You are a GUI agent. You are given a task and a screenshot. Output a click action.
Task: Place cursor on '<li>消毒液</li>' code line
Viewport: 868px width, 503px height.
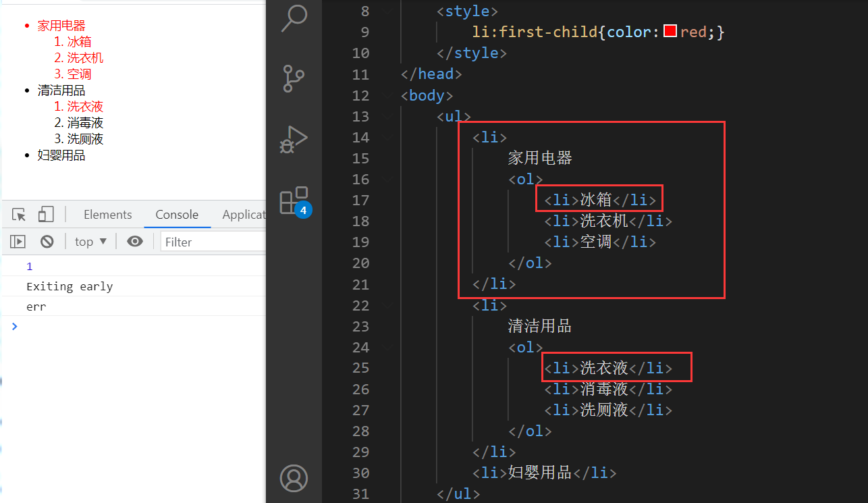(608, 389)
